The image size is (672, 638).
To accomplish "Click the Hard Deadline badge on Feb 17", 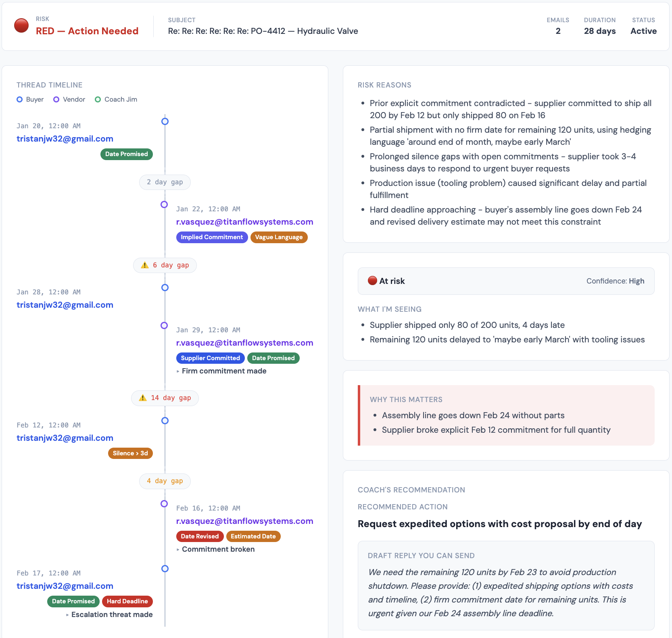I will pyautogui.click(x=127, y=601).
